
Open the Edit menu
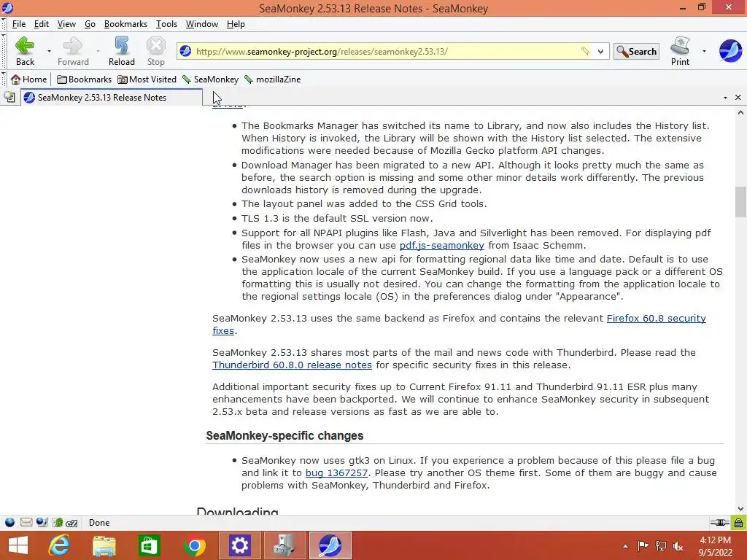[x=42, y=24]
